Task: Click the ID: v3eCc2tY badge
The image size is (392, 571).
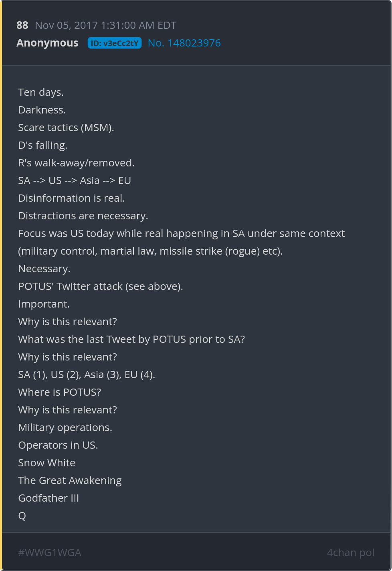Action: click(x=115, y=43)
